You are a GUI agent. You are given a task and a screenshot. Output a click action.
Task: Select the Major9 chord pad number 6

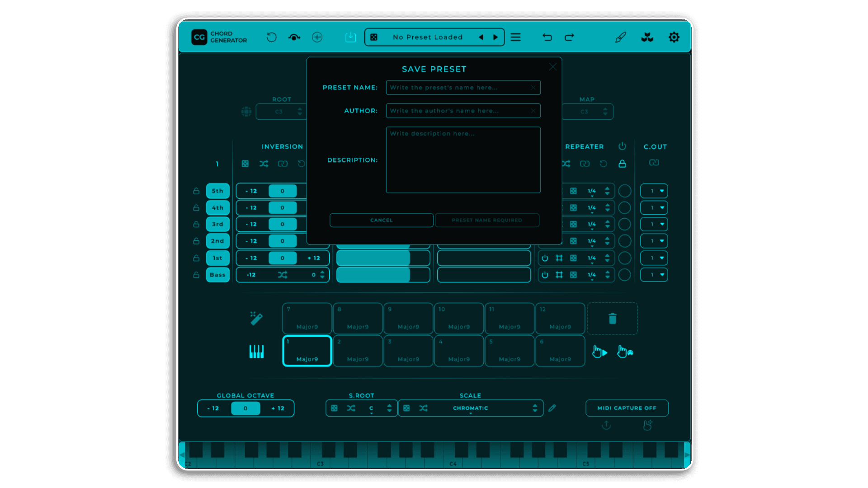click(560, 351)
